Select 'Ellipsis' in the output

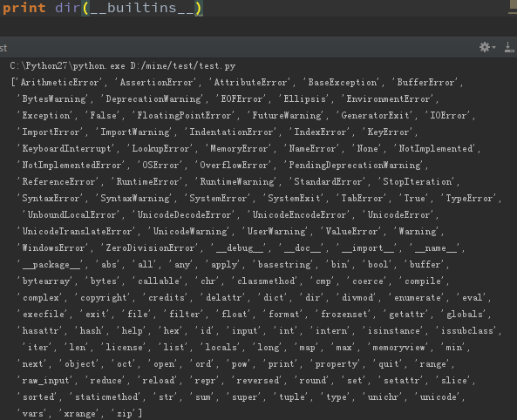pyautogui.click(x=304, y=98)
